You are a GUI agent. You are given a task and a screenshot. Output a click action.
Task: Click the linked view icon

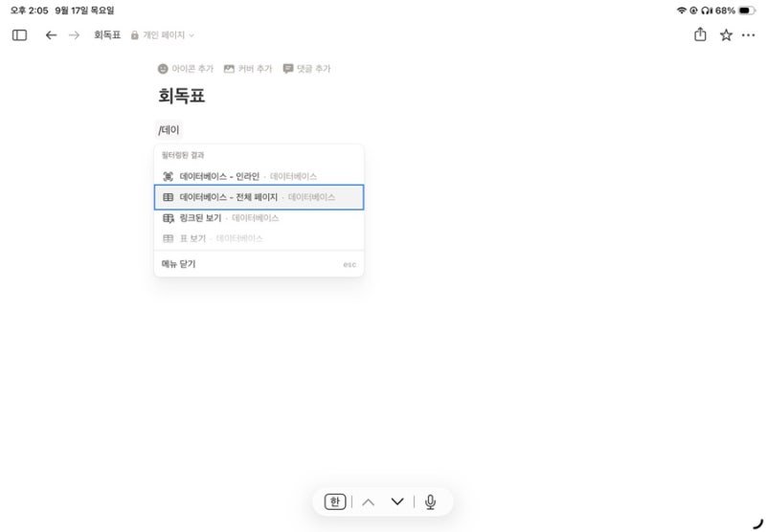click(169, 218)
